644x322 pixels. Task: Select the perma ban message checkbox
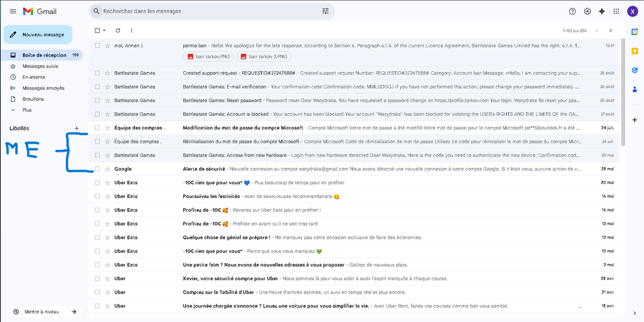click(x=97, y=46)
